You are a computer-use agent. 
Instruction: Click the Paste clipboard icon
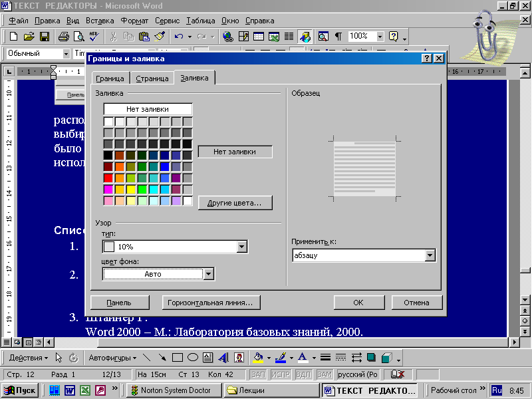pos(144,37)
